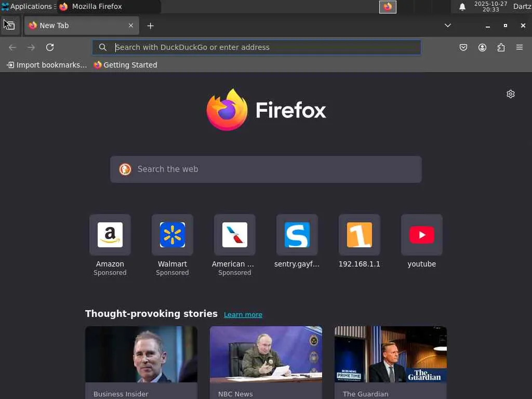Viewport: 532px width, 399px height.
Task: Open The Guardian story thumbnail
Action: click(x=391, y=354)
